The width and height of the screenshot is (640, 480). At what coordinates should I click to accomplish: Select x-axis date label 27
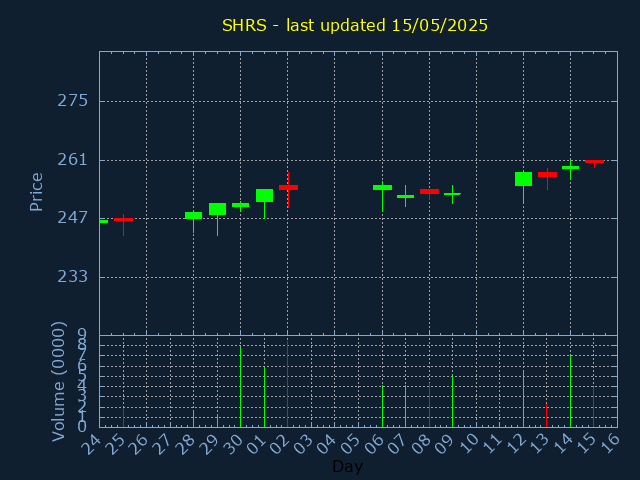click(162, 444)
